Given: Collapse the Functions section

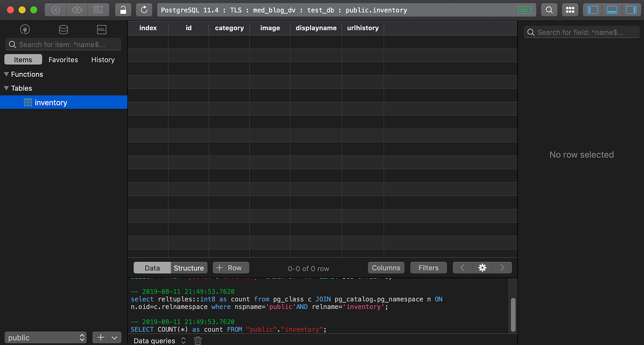Looking at the screenshot, I should (x=6, y=74).
